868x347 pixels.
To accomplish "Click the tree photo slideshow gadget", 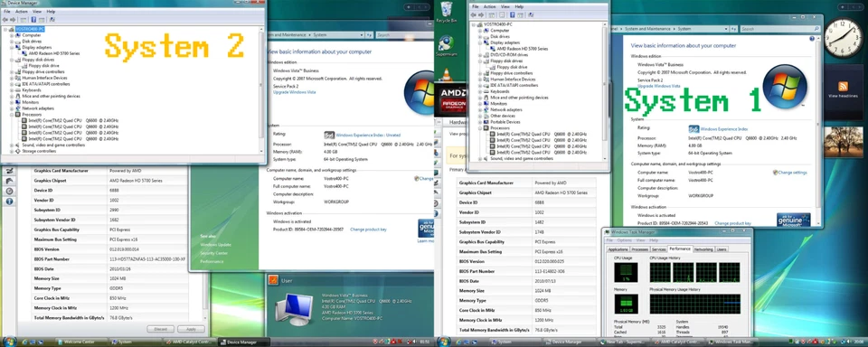I will (x=843, y=142).
